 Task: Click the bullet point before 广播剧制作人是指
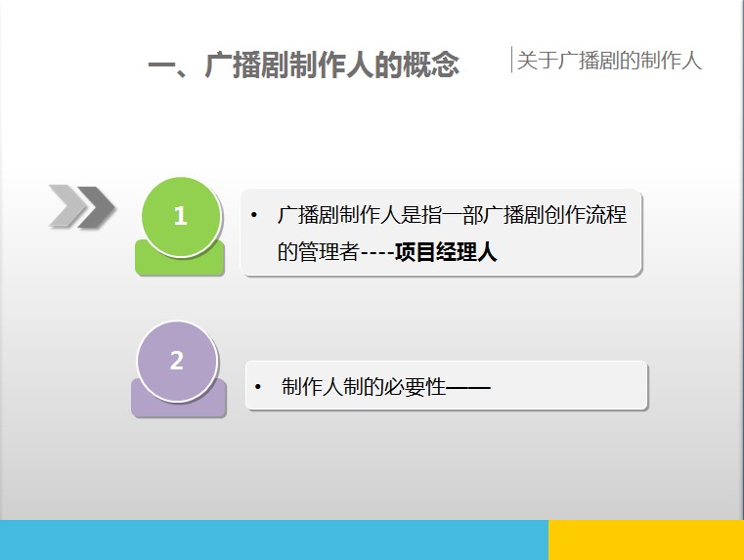point(254,215)
